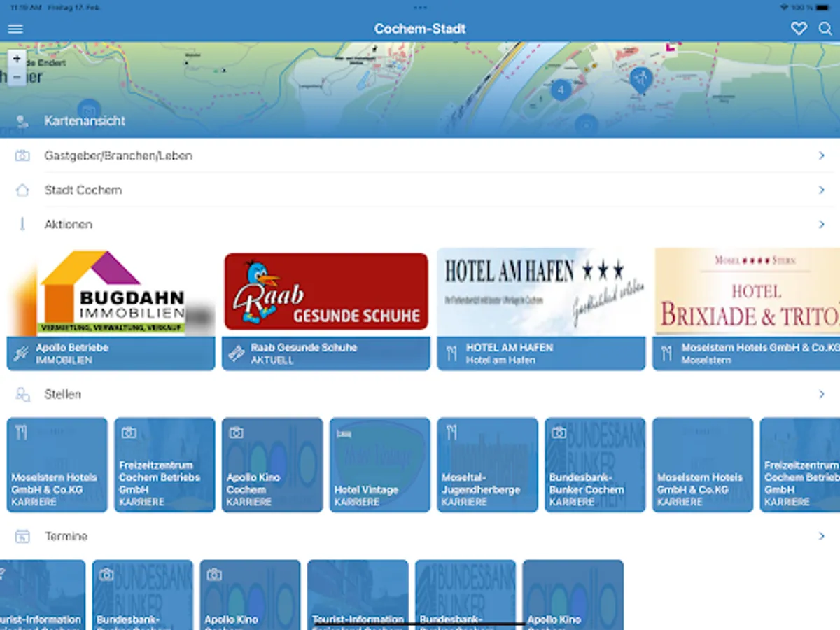Viewport: 840px width, 630px height.
Task: Zoom out on the map
Action: [x=17, y=76]
